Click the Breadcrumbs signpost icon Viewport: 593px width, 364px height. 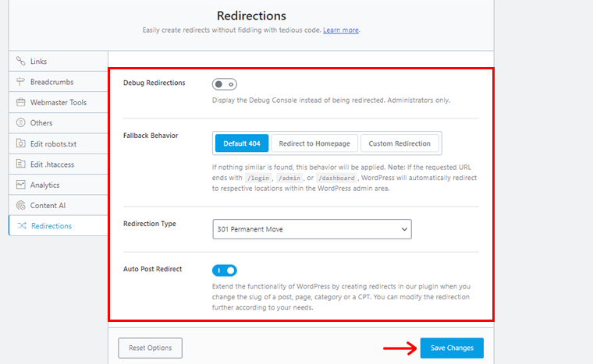tap(21, 82)
